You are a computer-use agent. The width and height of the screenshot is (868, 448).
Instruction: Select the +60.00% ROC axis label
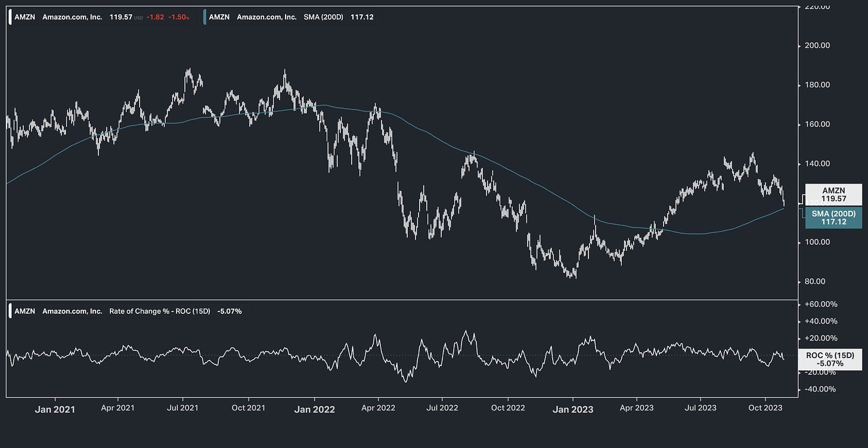(821, 304)
